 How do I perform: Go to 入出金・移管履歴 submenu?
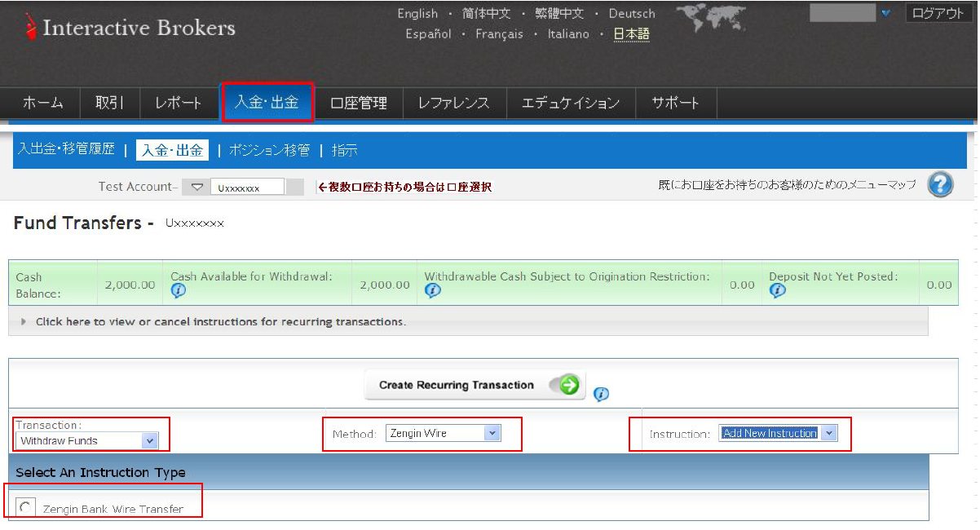66,150
